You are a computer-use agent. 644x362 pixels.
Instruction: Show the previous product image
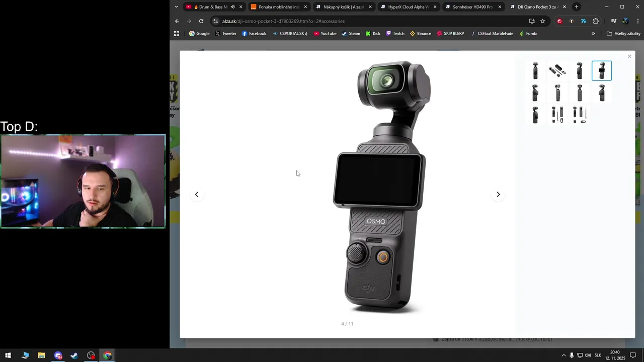(x=197, y=195)
